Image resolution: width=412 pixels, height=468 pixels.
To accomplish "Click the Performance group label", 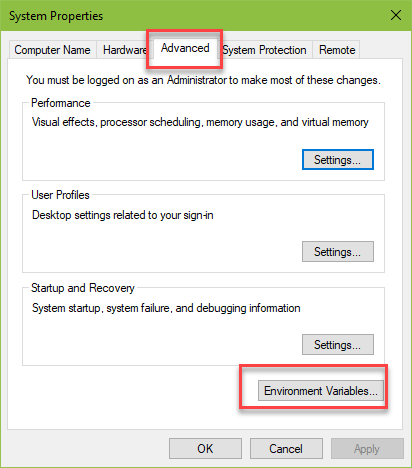I will [61, 103].
